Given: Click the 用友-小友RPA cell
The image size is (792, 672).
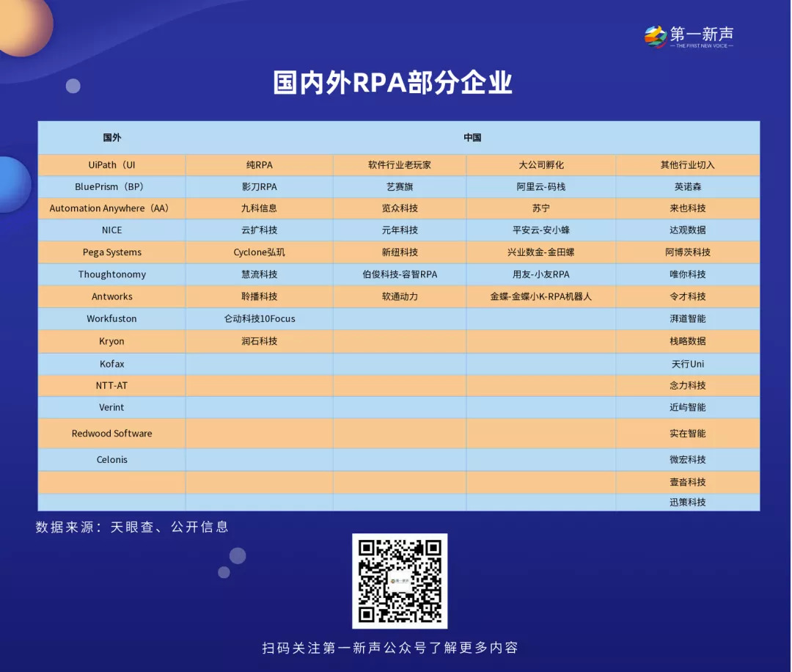Looking at the screenshot, I should coord(541,274).
